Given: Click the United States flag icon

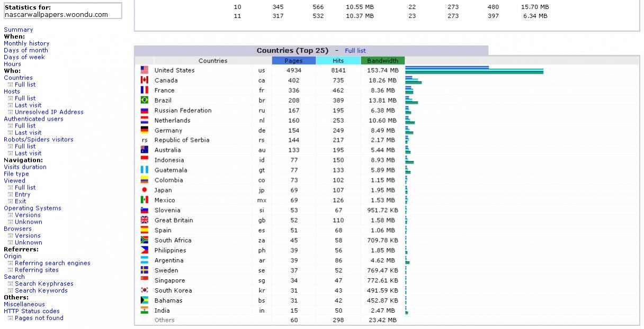Looking at the screenshot, I should click(144, 70).
